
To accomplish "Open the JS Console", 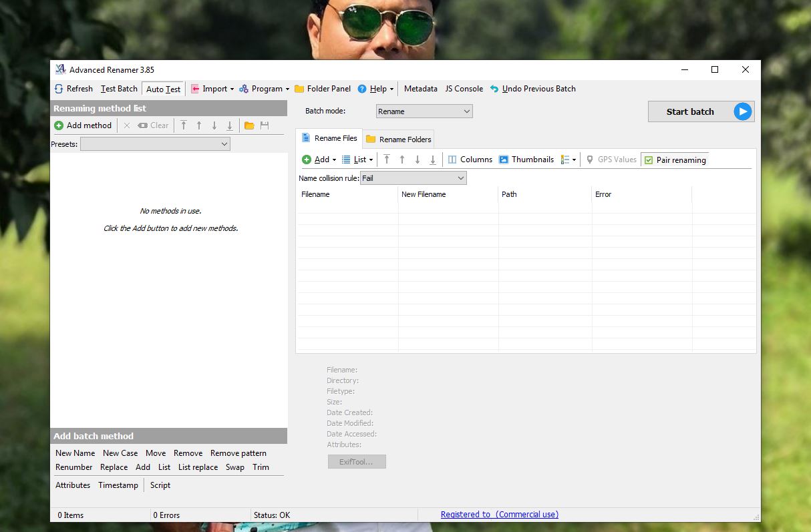I will [464, 89].
